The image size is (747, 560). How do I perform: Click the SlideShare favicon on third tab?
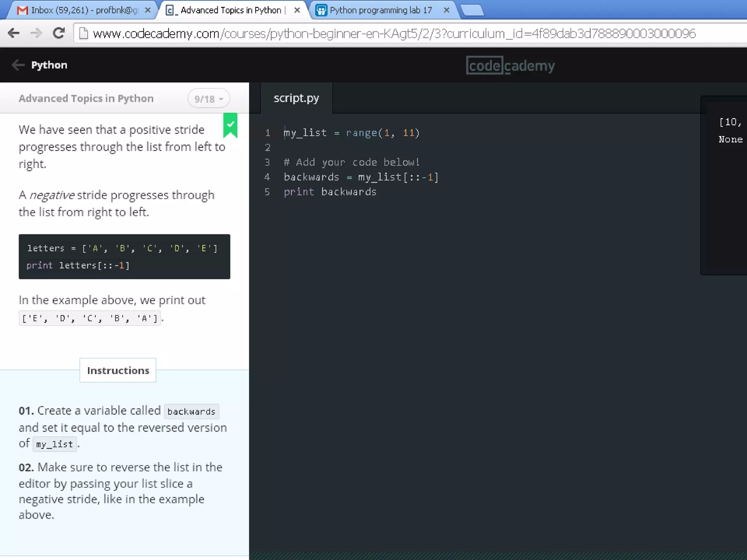321,10
